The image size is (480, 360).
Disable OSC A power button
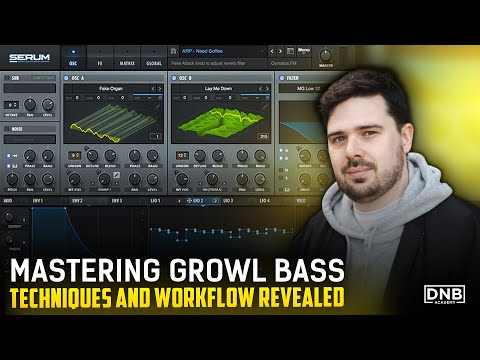[66, 78]
